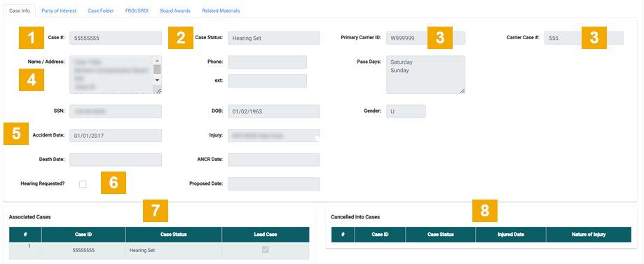Click the Sunday entry in Pass Days
Viewport: 644px width, 264px height.
[399, 70]
